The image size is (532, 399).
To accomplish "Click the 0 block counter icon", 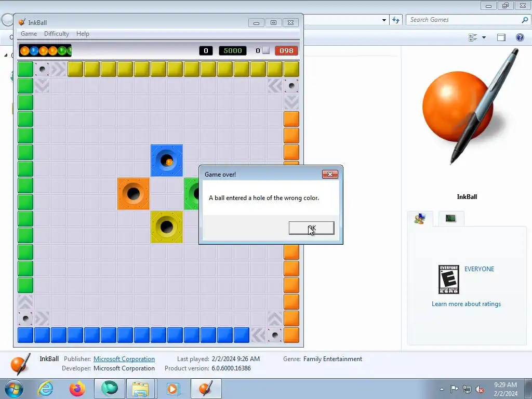I will pos(266,50).
